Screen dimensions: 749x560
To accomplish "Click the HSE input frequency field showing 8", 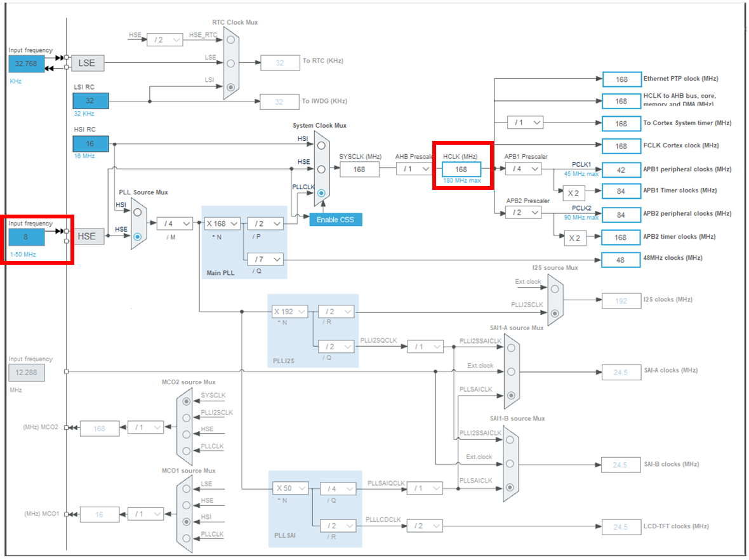I will click(x=26, y=237).
